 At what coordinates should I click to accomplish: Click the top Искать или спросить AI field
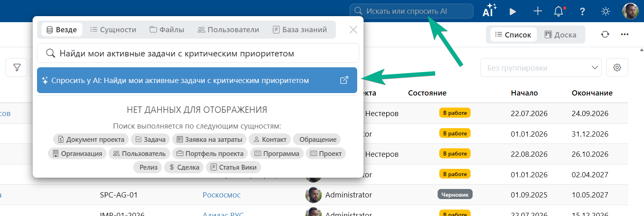tap(411, 11)
